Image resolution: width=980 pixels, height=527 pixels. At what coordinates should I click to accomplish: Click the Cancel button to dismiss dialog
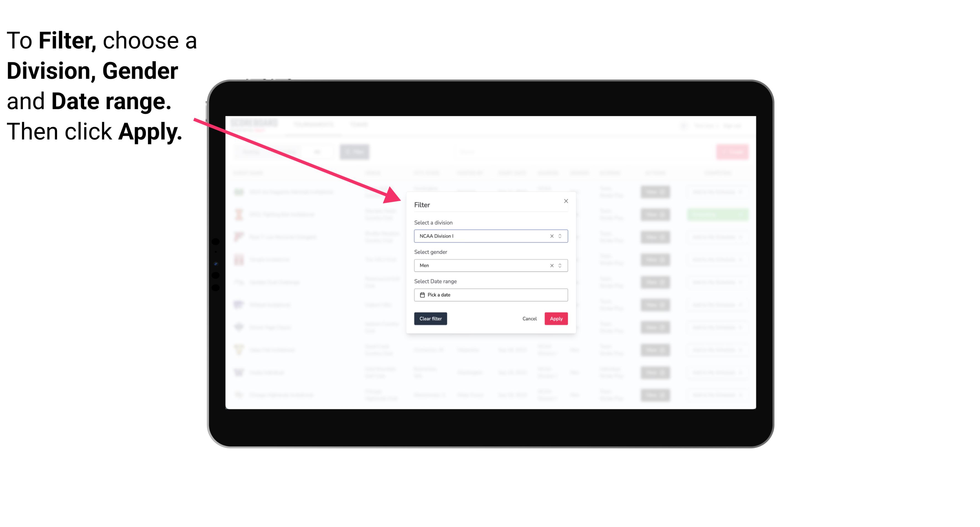(x=529, y=319)
